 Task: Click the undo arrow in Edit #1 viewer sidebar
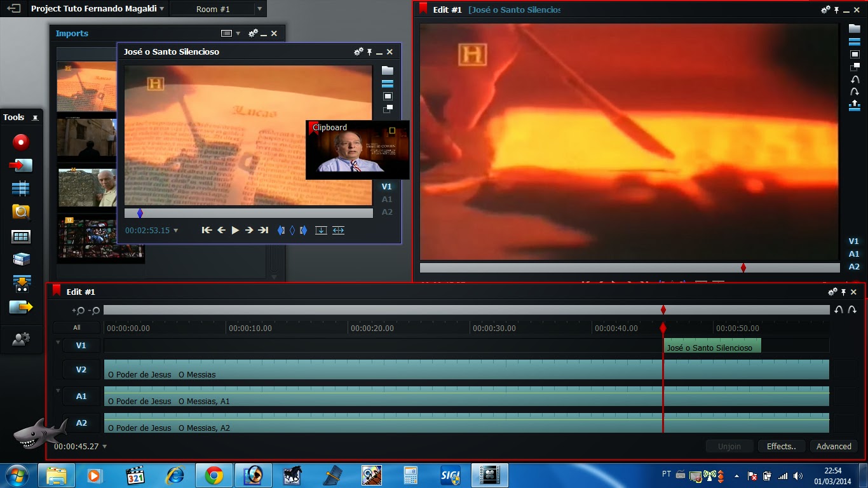(x=855, y=79)
